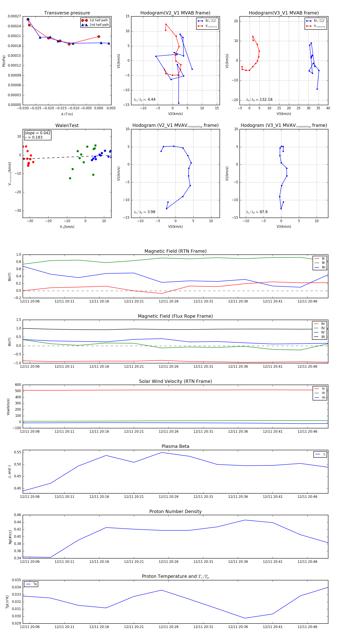Click the λ1/λ3 ≈ 132.18 annotation

pos(259,100)
